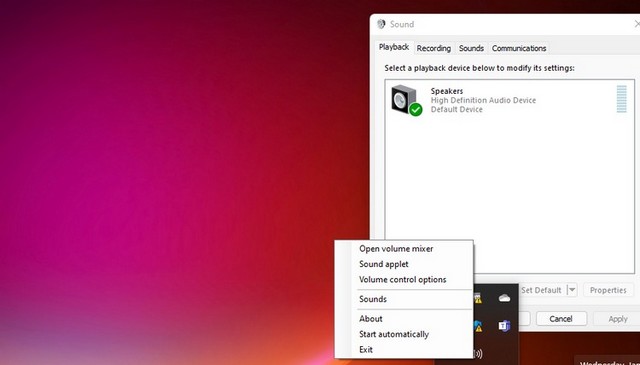
Task: Toggle Start automatically in the context menu
Action: pos(394,334)
